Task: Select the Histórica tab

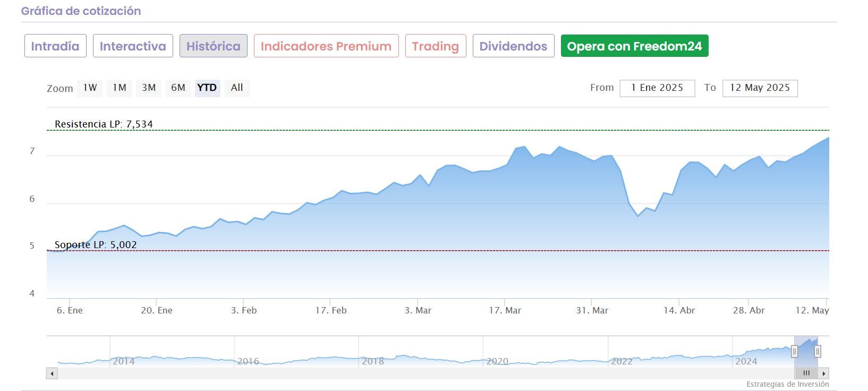Action: coord(214,46)
